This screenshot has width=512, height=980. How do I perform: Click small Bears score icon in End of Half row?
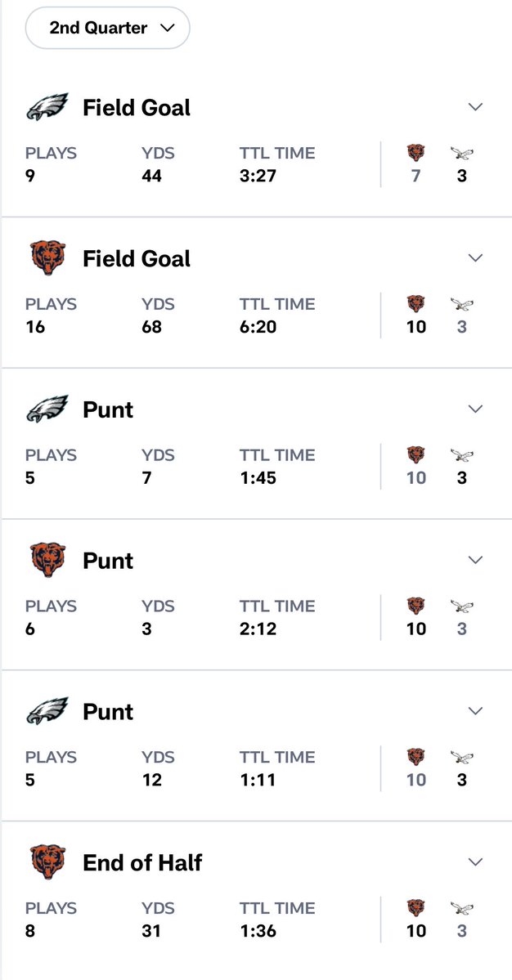click(x=416, y=908)
